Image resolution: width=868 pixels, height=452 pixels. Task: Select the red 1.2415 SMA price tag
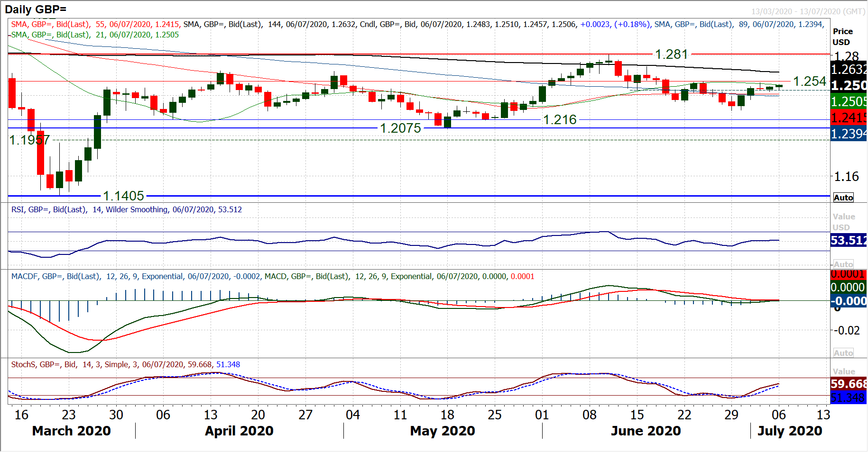[849, 118]
